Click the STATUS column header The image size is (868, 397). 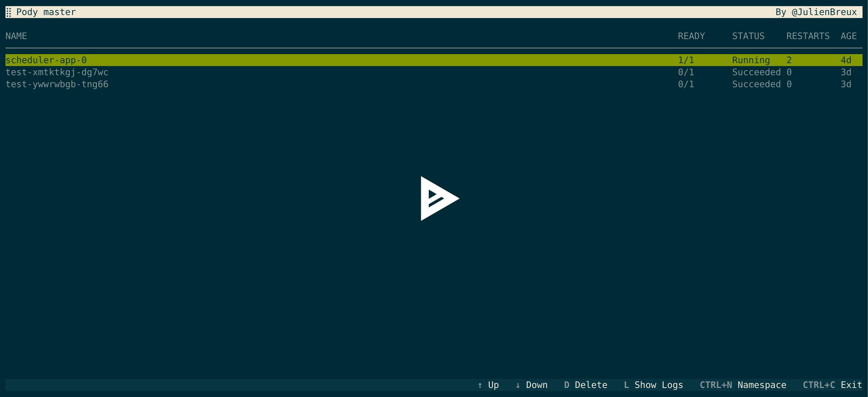(748, 36)
